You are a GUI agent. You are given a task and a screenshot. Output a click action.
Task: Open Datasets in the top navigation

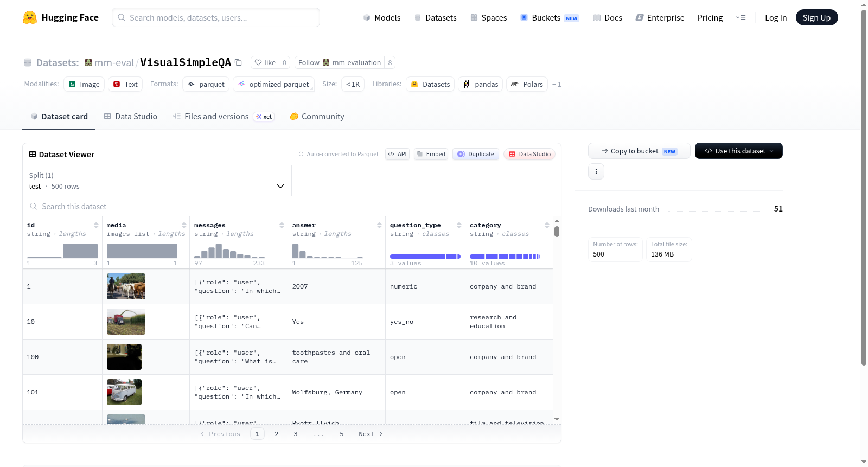[x=435, y=17]
